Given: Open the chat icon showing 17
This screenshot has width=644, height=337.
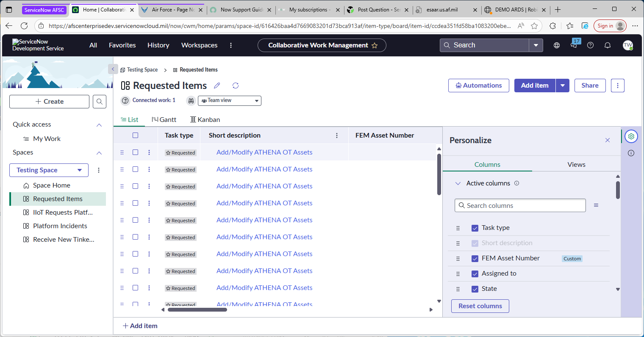Looking at the screenshot, I should [x=574, y=44].
